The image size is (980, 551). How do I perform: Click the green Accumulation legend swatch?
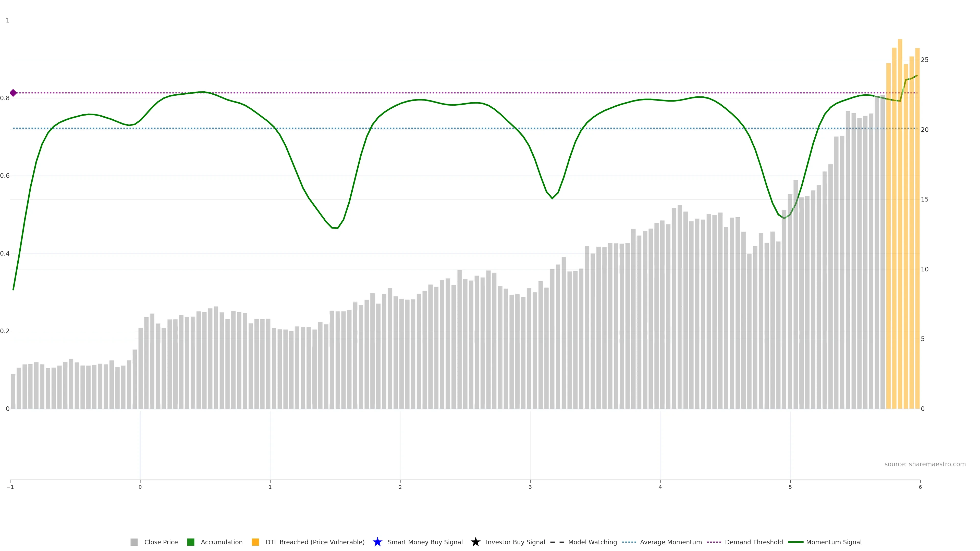click(x=191, y=542)
